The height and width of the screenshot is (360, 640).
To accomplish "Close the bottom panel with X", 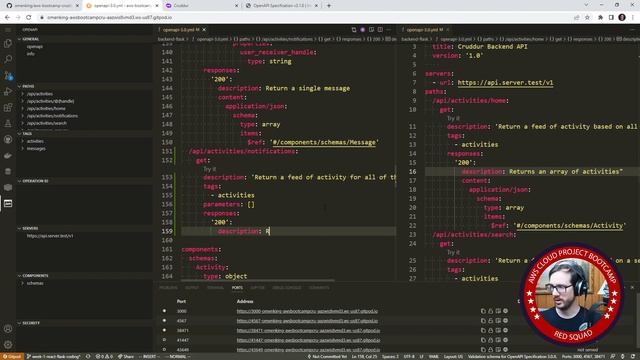I will point(632,288).
